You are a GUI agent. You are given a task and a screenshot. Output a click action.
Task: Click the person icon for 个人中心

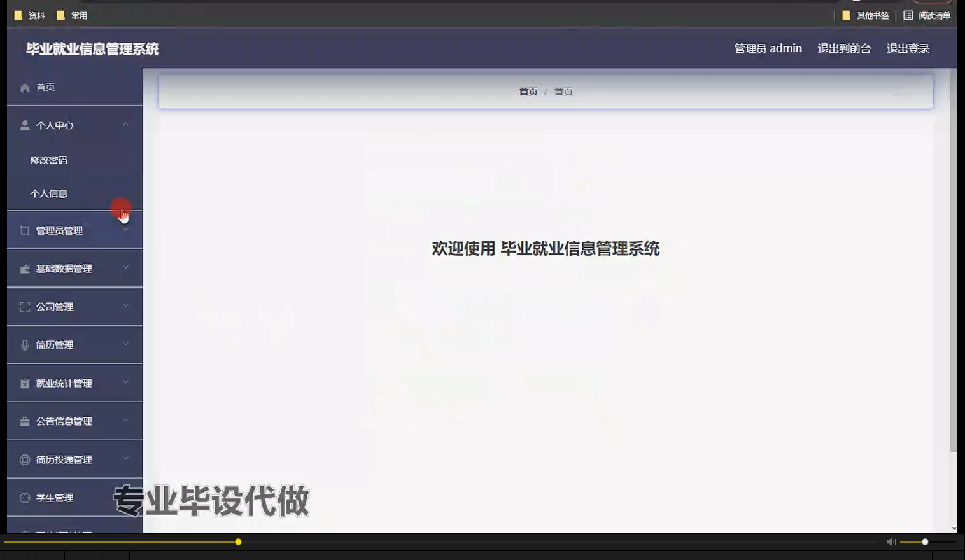[x=24, y=125]
